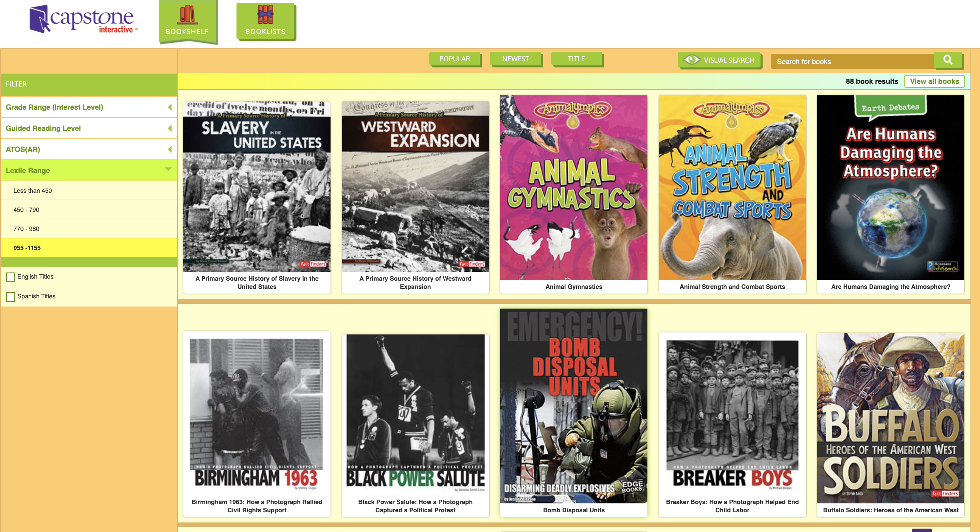Open Bomb Disposal Units book cover

point(574,406)
